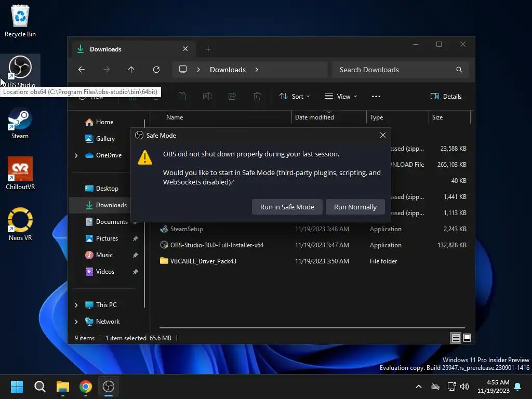The height and width of the screenshot is (399, 532).
Task: Switch to large thumbnails view icon
Action: tap(467, 338)
